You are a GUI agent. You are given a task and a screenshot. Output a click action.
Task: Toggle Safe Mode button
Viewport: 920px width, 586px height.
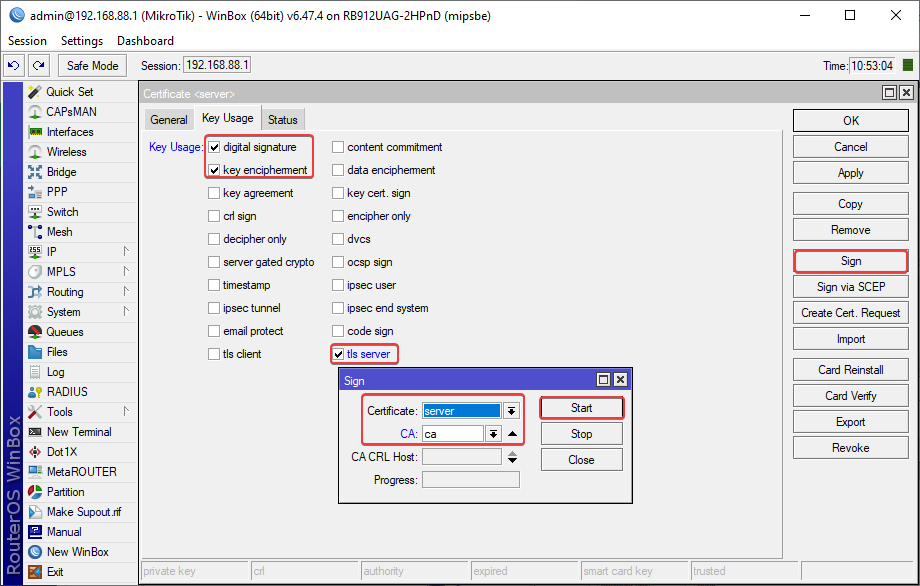92,66
